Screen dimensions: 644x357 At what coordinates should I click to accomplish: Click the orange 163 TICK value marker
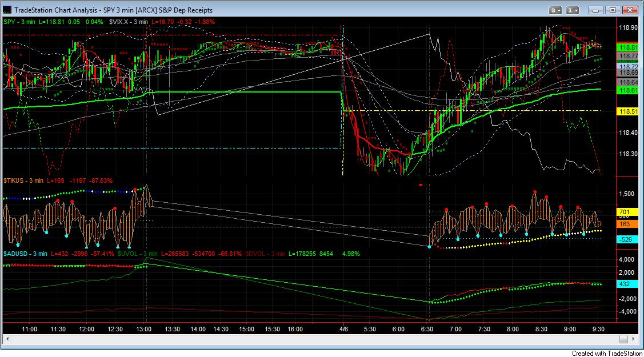coord(628,224)
